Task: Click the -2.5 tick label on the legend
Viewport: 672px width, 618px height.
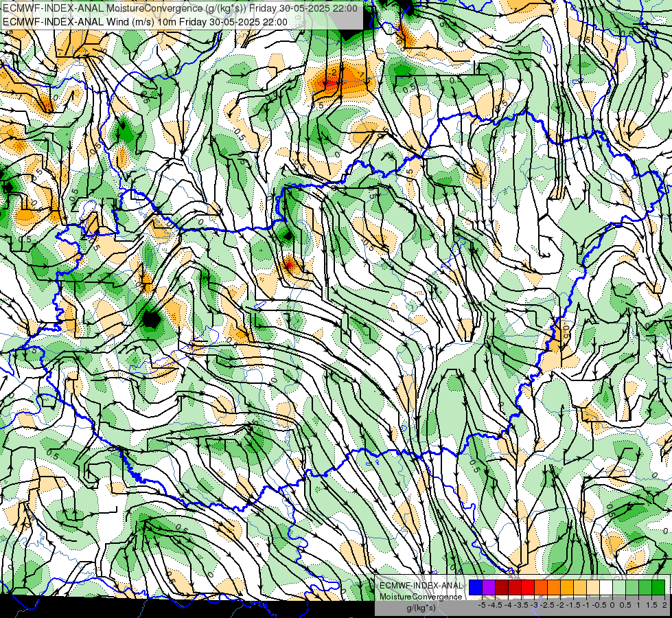Action: (x=547, y=605)
